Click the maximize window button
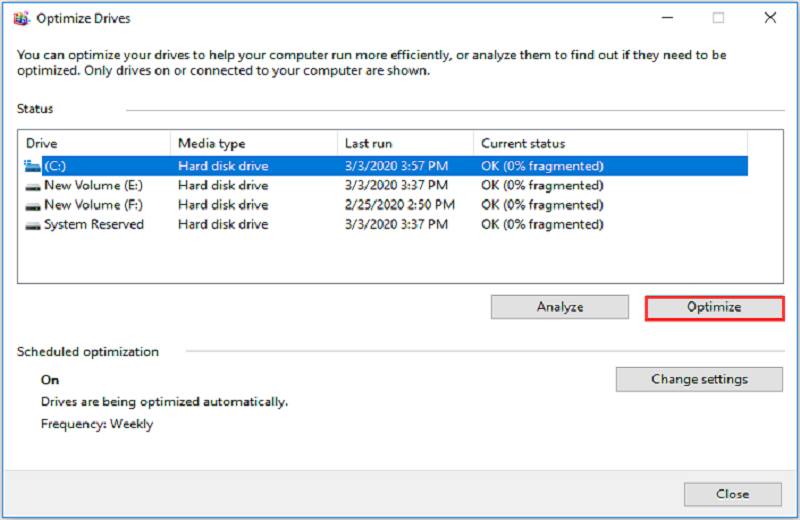This screenshot has width=800, height=520. pyautogui.click(x=718, y=18)
